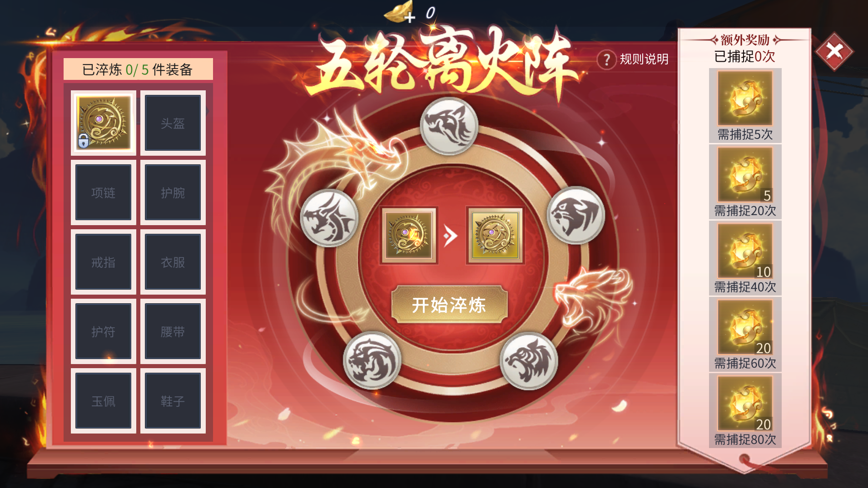This screenshot has height=488, width=868.
Task: Select the panther medallion on the right
Action: 575,215
